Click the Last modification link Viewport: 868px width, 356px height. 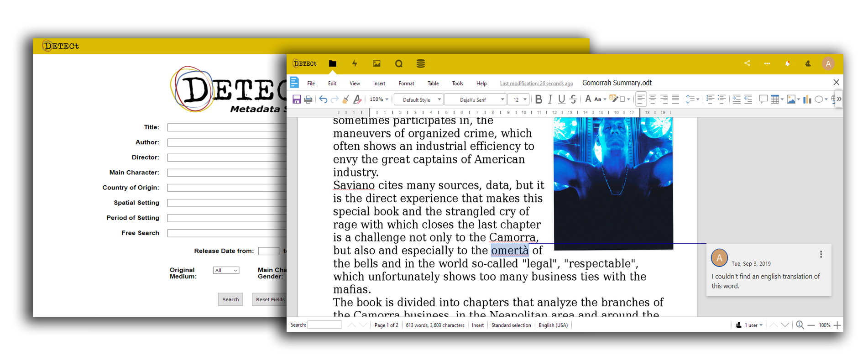[536, 84]
